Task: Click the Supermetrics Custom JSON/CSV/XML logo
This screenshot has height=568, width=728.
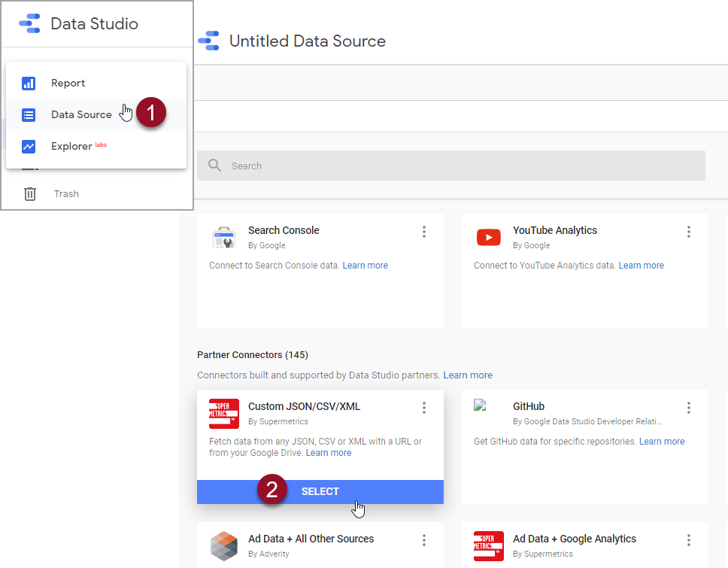Action: pos(224,414)
